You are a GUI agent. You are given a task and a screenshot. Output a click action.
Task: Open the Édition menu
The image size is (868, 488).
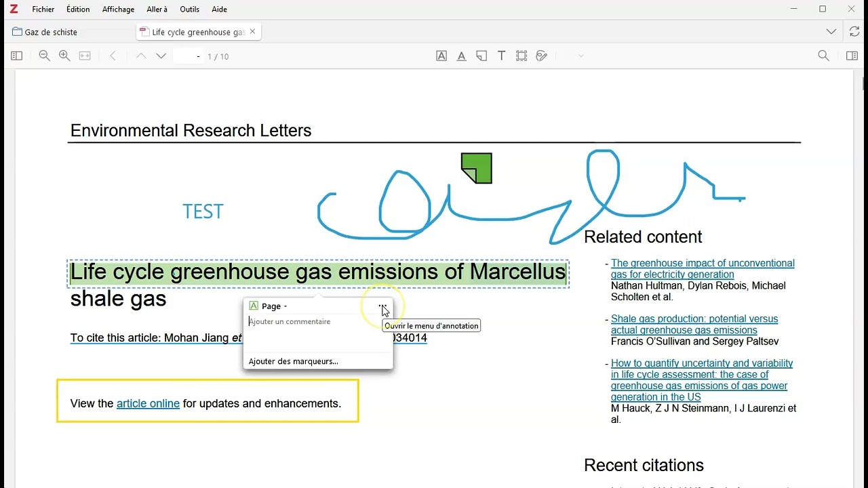[x=78, y=9]
